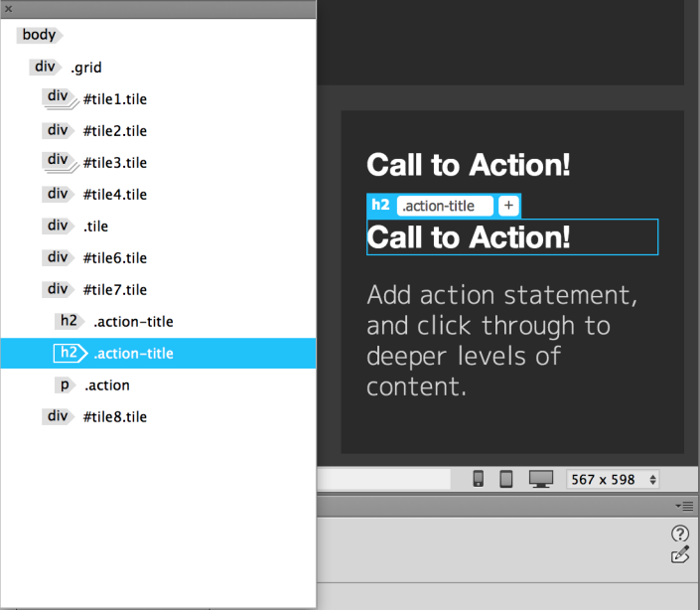This screenshot has width=700, height=610.
Task: Click the quick edit pencil icon
Action: pos(681,555)
